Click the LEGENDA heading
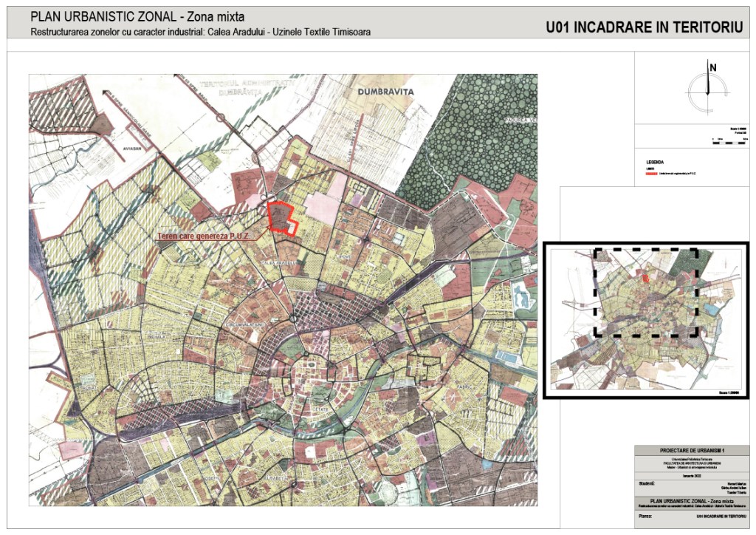 coord(654,163)
